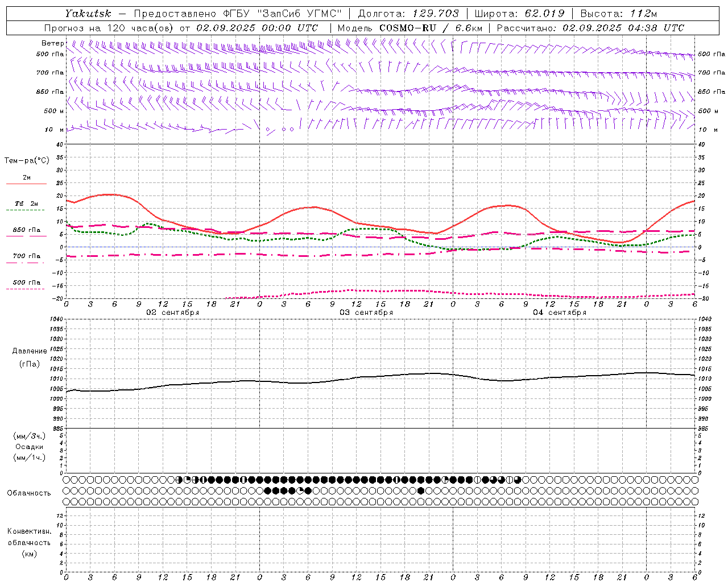
Task: Click the Прогноз на 120 часа(ов) text
Action: click(x=110, y=28)
